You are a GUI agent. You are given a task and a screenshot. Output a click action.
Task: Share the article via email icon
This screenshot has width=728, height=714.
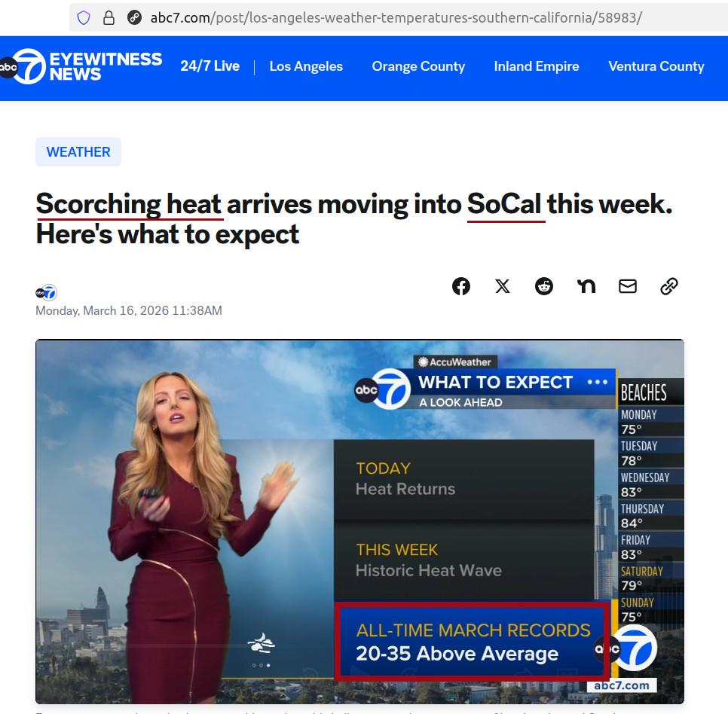point(628,286)
